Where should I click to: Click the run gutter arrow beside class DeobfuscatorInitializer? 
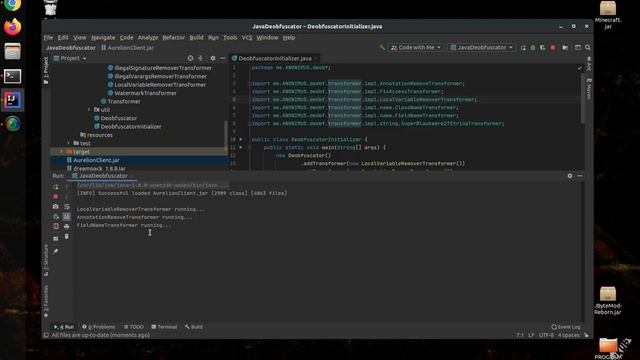241,140
